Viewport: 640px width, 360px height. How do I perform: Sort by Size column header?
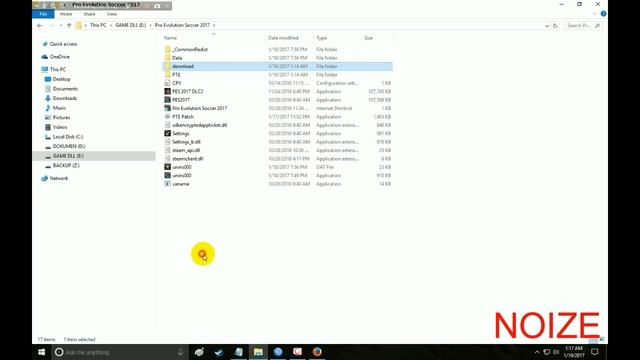click(x=369, y=38)
